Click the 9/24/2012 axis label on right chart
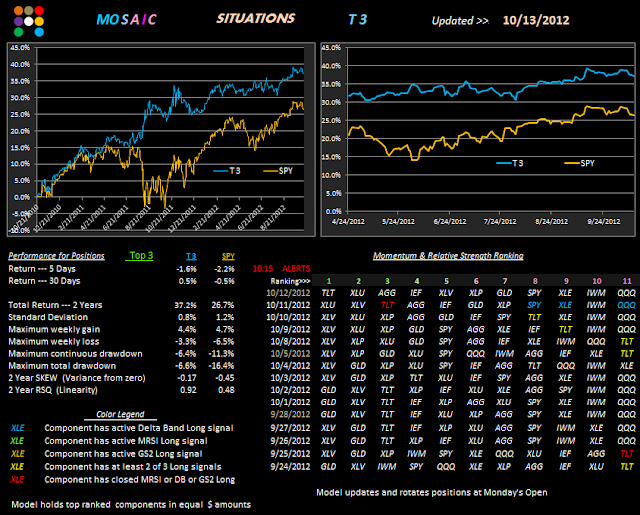Screen dimensions: 640x515 [x=604, y=222]
